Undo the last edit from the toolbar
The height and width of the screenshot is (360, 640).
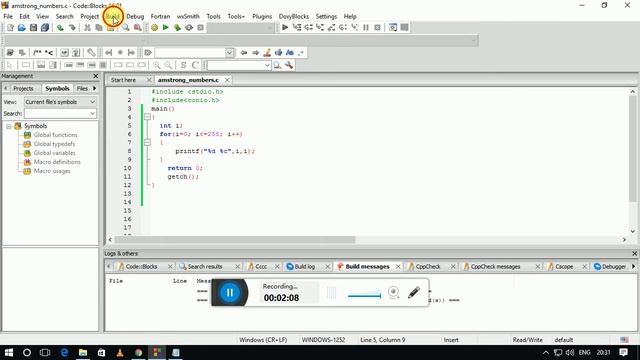[60, 27]
